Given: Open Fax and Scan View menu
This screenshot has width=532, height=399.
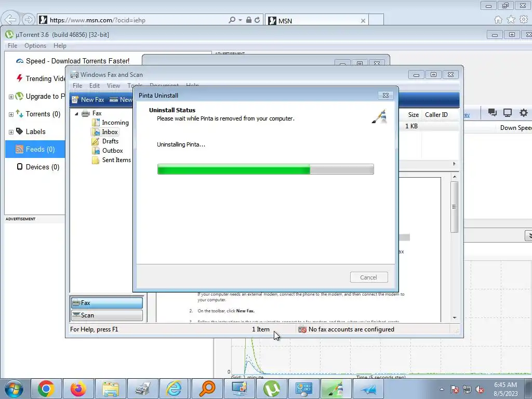Looking at the screenshot, I should (113, 86).
